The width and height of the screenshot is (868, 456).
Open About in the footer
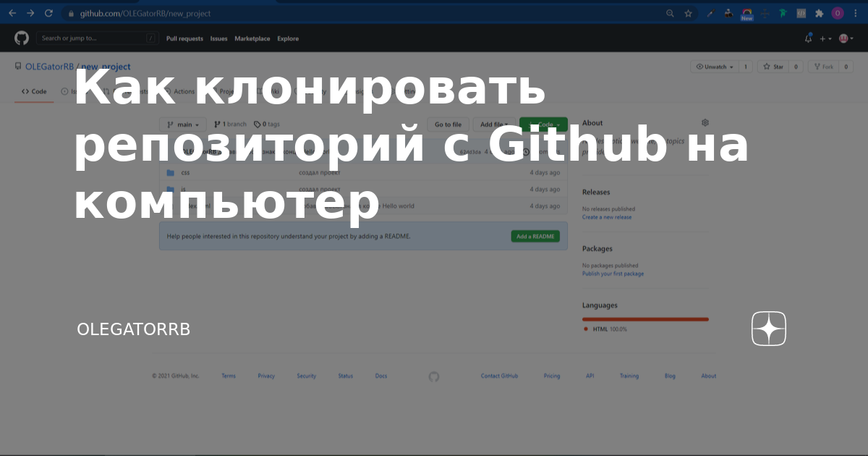pyautogui.click(x=709, y=376)
